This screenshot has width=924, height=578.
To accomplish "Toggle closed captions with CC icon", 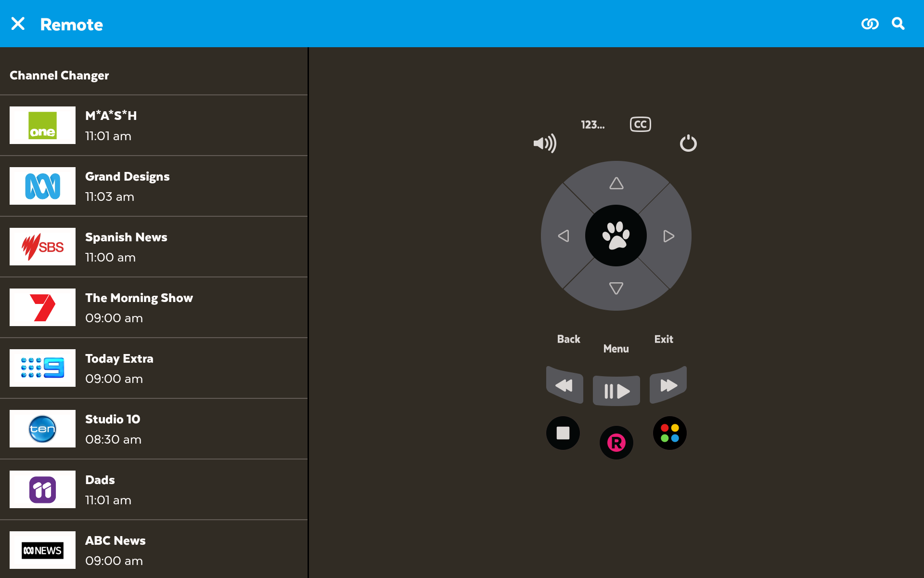I will click(641, 124).
